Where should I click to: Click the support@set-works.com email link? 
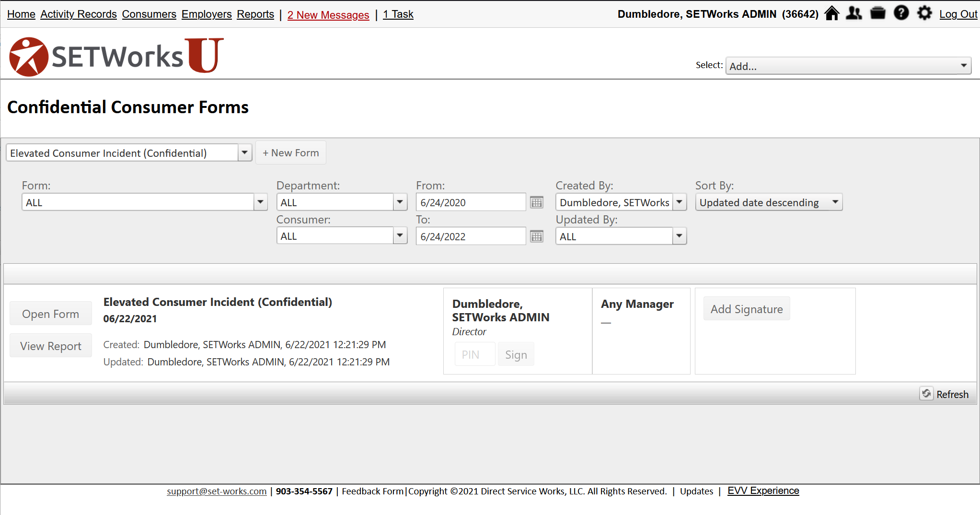coord(217,491)
